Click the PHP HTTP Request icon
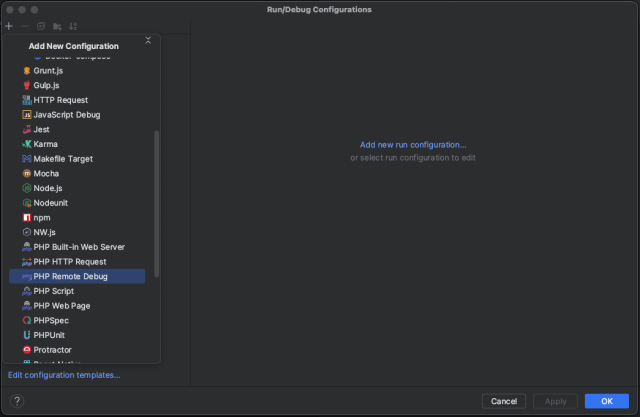640x417 pixels. point(27,262)
